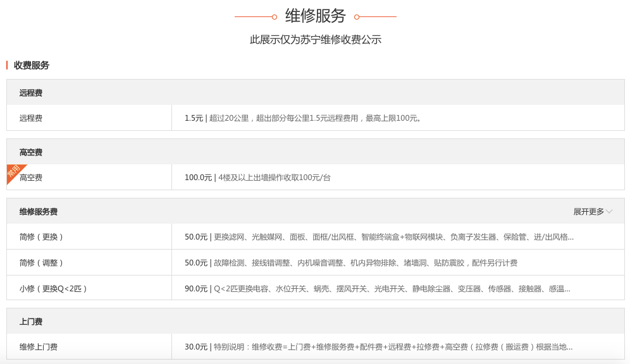This screenshot has width=630, height=364.
Task: Click the 小修（更换Q<2匹）row label
Action: point(53,289)
